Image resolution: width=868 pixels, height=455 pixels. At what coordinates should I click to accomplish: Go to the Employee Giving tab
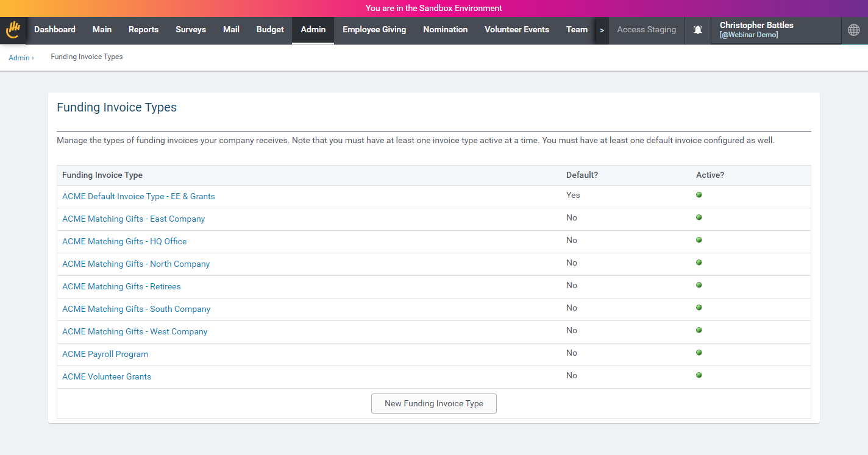374,29
